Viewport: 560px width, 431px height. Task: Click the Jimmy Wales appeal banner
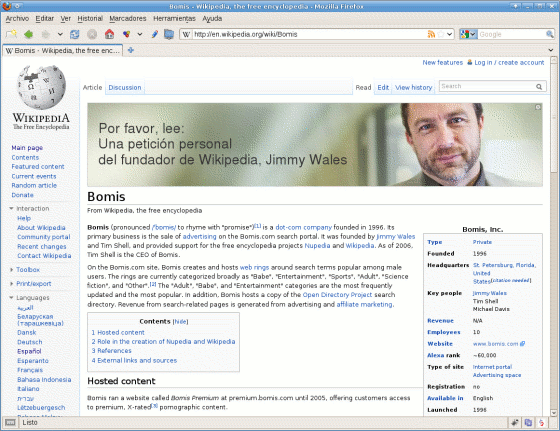tap(315, 145)
